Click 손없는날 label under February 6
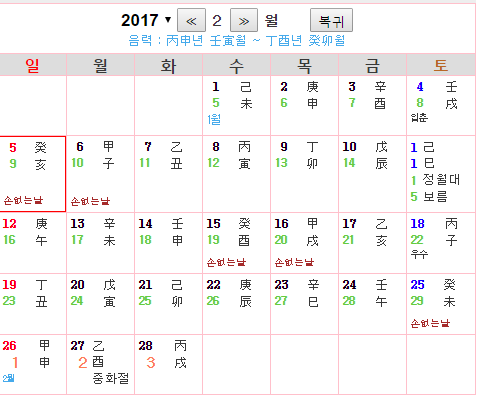480x400 pixels. [90, 201]
